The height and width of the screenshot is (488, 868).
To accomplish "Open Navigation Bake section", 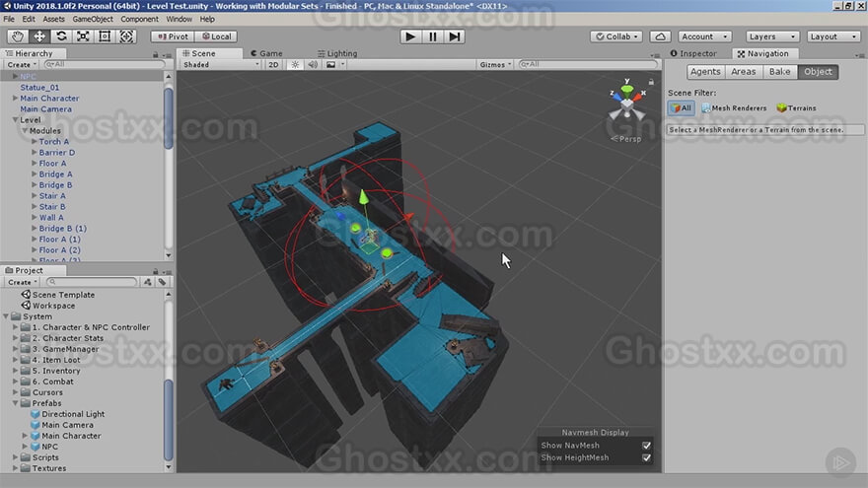I will tap(779, 72).
